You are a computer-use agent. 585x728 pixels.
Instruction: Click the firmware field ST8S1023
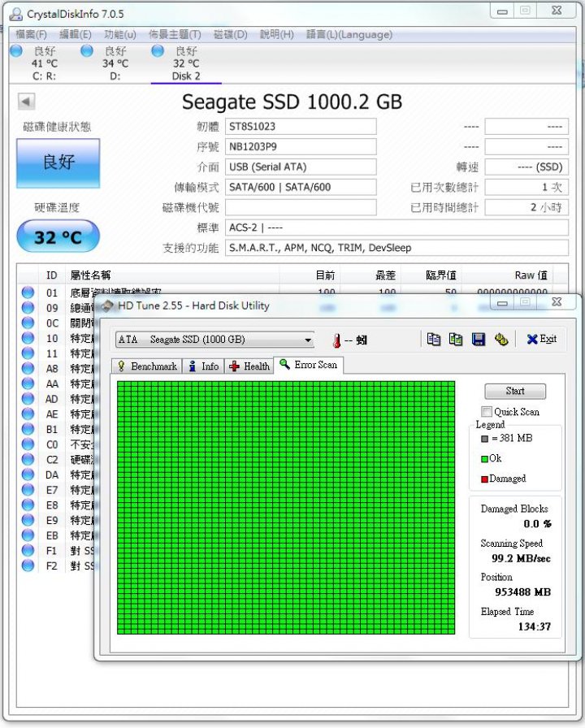[301, 126]
